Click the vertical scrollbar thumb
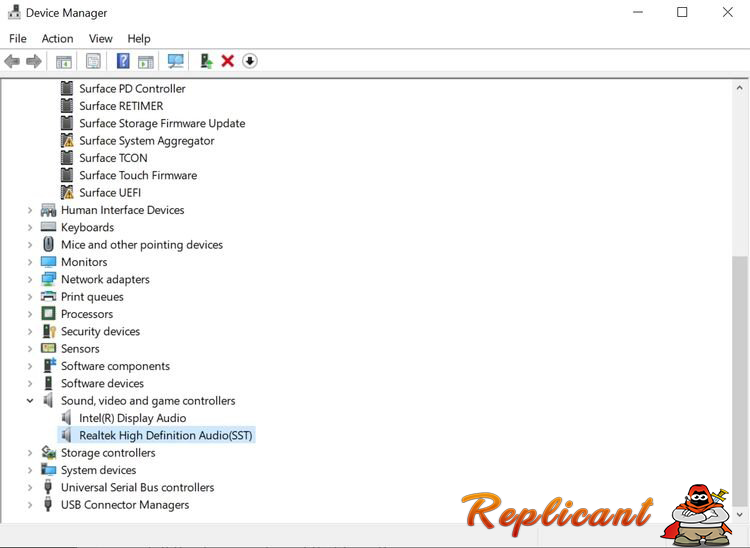 740,380
